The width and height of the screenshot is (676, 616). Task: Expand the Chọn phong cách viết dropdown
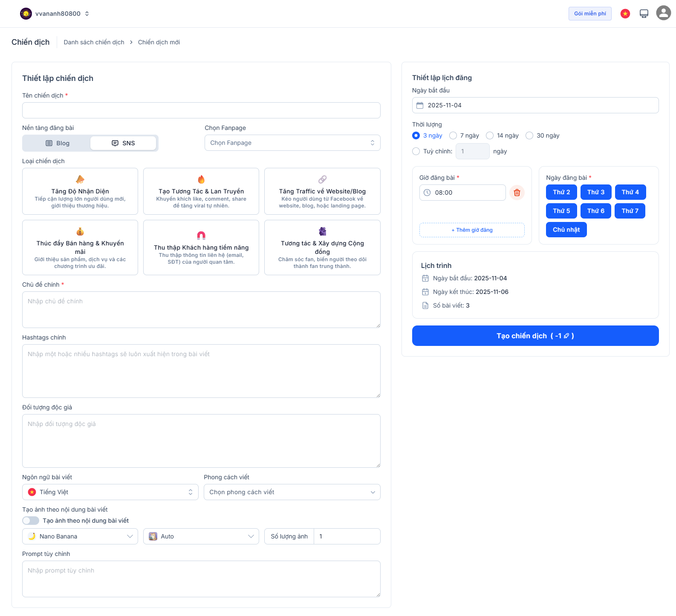click(x=292, y=492)
